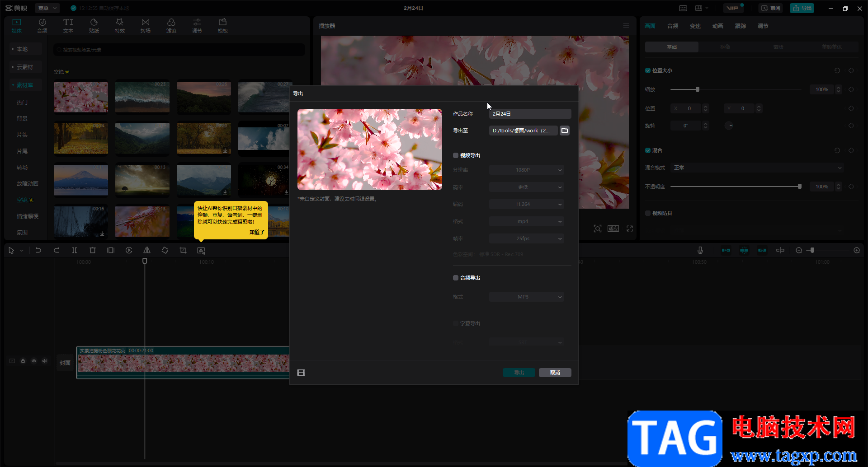The height and width of the screenshot is (467, 868).
Task: Select 热门 category in the sidebar
Action: [x=22, y=102]
